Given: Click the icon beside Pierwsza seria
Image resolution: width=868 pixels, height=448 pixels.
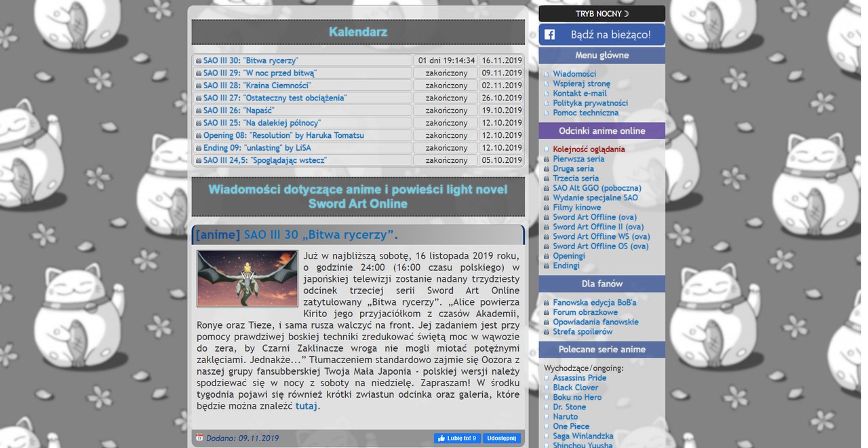Looking at the screenshot, I should (x=547, y=159).
